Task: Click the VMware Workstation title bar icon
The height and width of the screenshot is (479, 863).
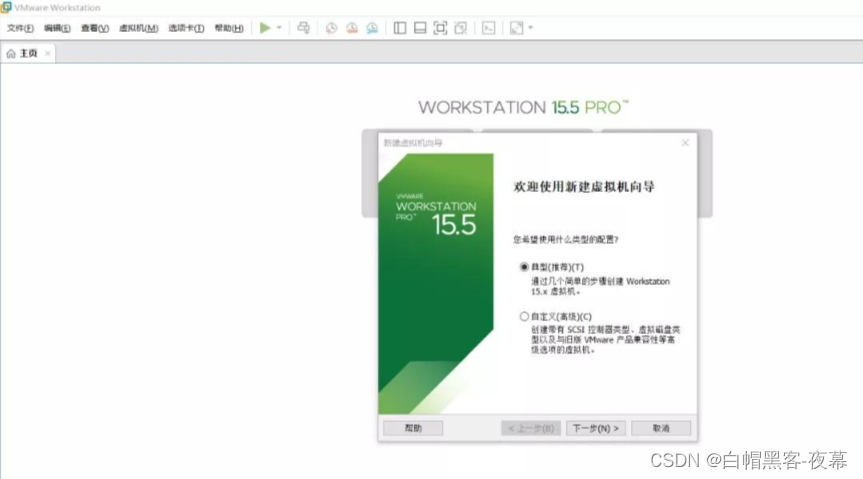Action: click(x=6, y=7)
